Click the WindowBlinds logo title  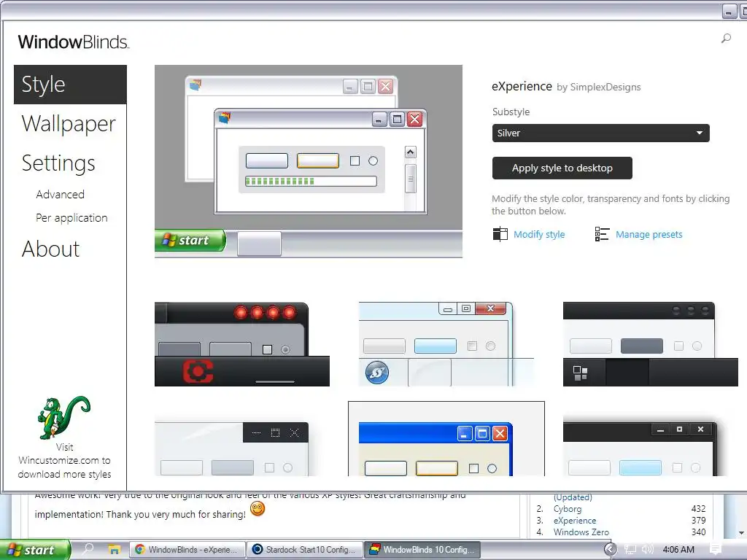[x=74, y=42]
